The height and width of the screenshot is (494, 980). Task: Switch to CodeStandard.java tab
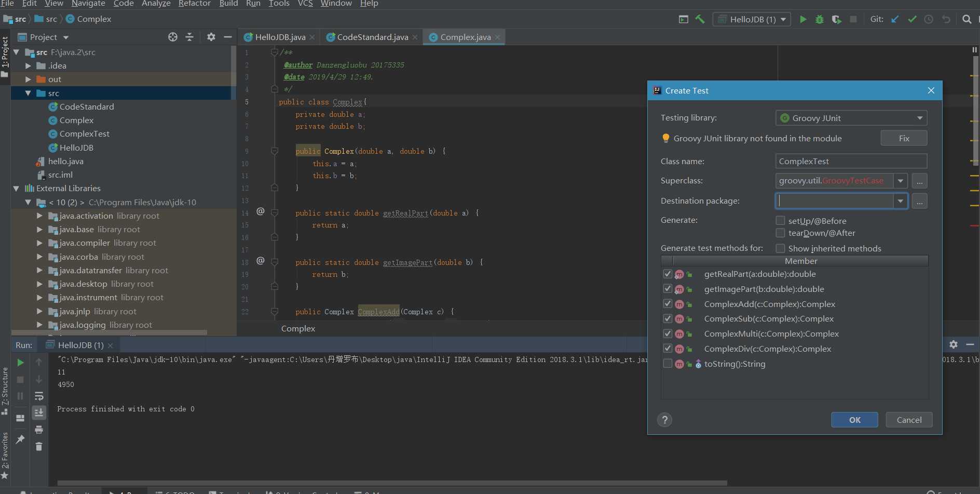372,37
